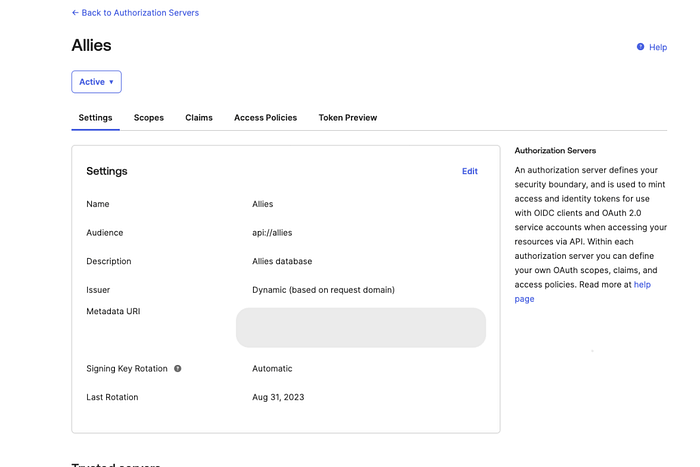Select the Claims tab
Image resolution: width=700 pixels, height=467 pixels.
click(x=199, y=118)
